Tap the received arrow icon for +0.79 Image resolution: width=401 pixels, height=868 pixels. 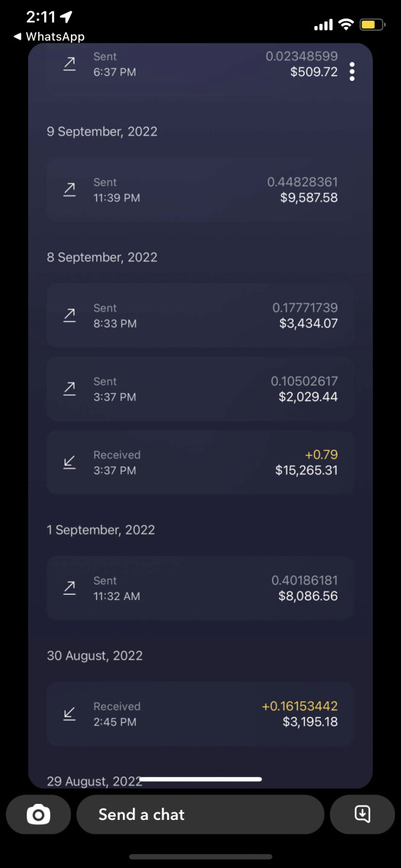[x=70, y=462]
